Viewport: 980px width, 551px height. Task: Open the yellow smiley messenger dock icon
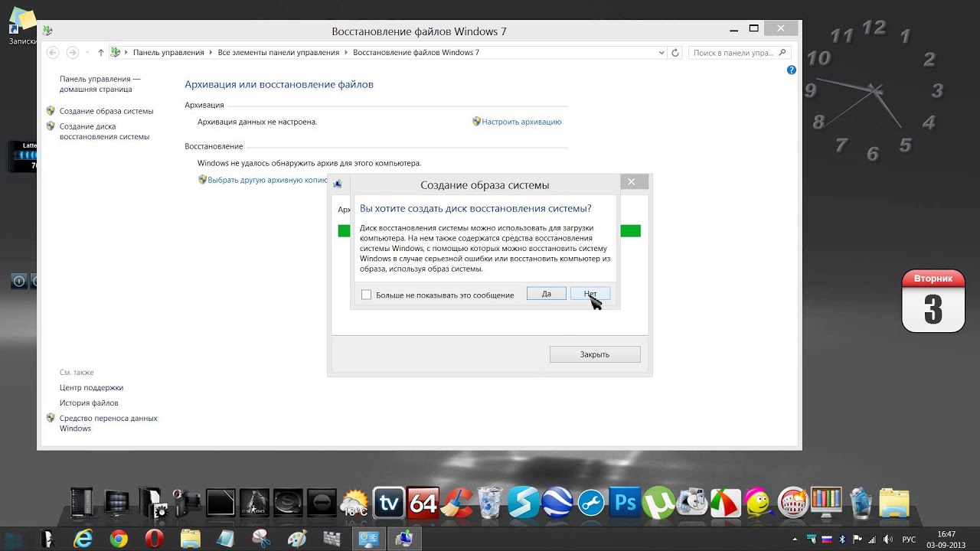point(759,503)
